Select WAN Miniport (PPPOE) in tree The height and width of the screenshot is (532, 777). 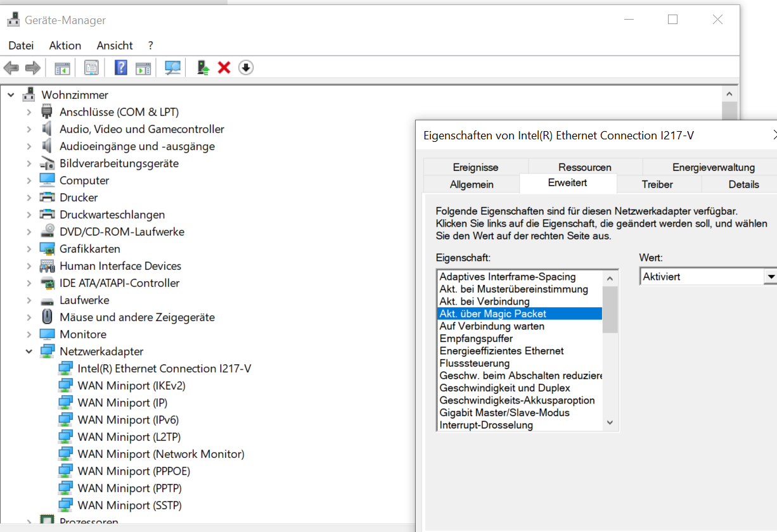click(134, 471)
